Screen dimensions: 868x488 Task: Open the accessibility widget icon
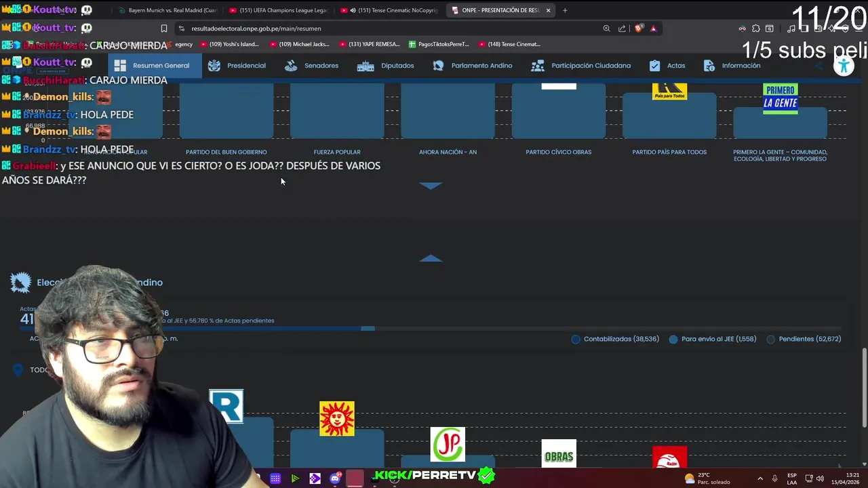(844, 66)
